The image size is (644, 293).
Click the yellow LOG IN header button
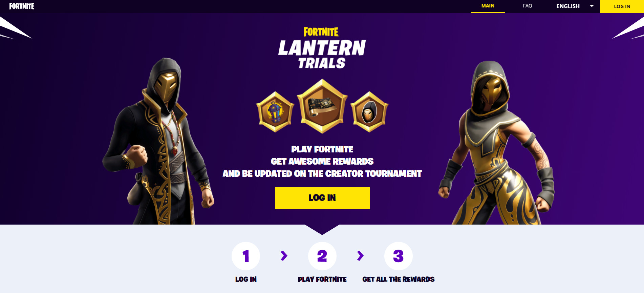[x=622, y=6]
